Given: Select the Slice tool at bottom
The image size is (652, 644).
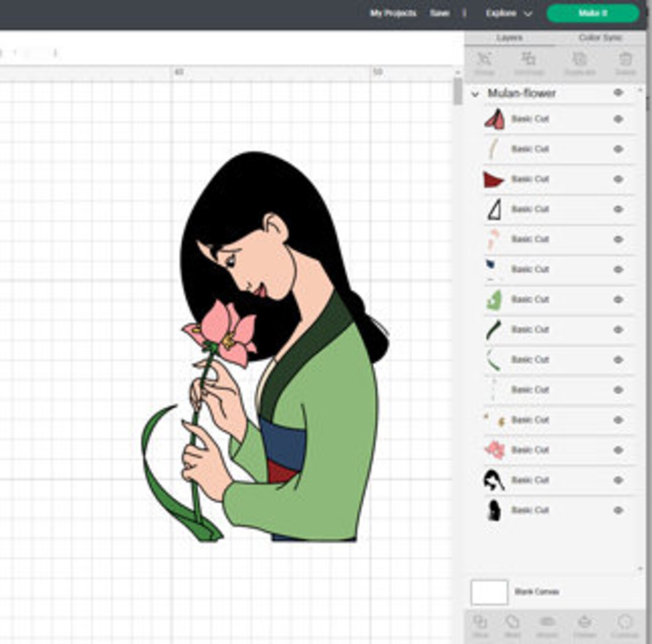Looking at the screenshot, I should [480, 623].
